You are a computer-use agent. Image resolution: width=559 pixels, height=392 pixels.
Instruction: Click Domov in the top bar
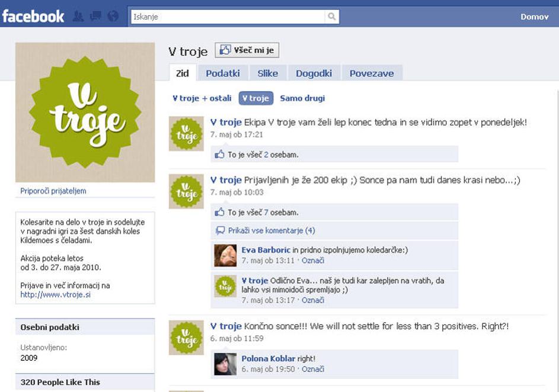click(534, 17)
